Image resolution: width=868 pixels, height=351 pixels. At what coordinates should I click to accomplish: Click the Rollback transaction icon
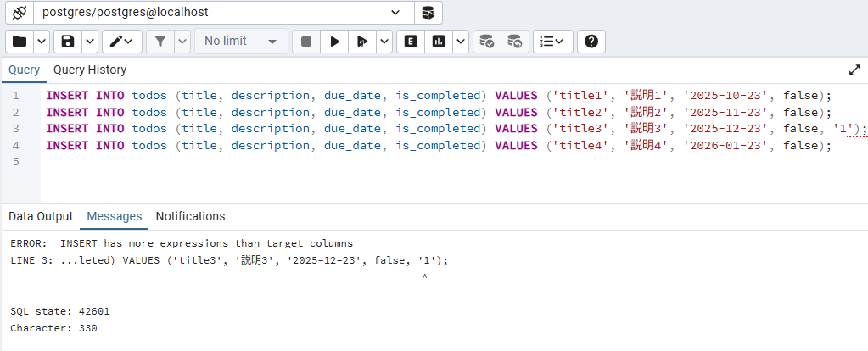click(515, 41)
